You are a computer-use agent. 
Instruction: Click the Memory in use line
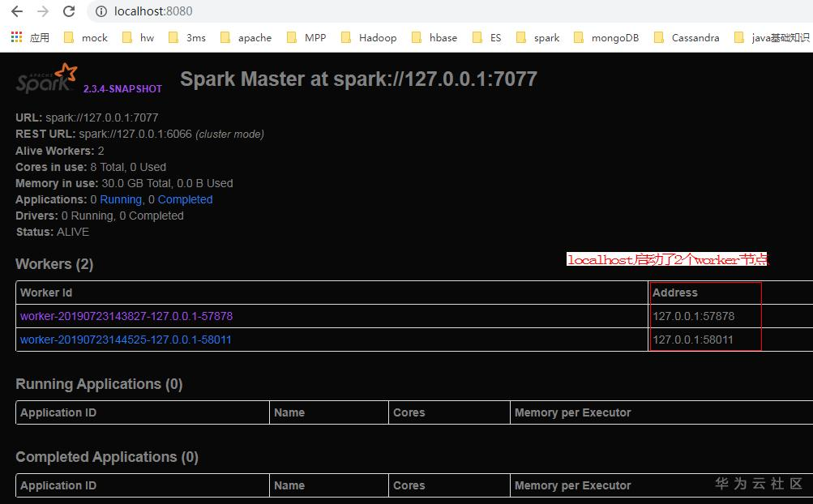(x=124, y=184)
